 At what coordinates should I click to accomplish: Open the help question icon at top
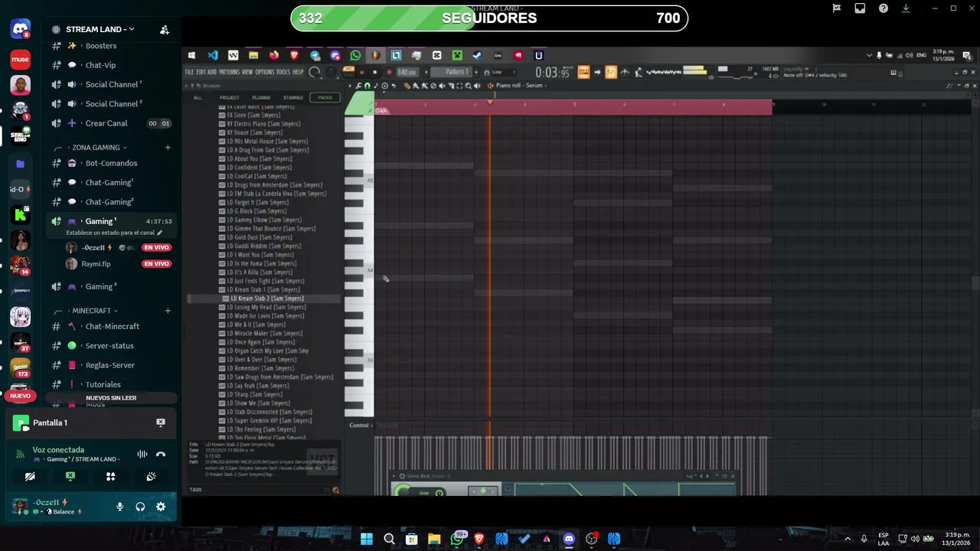pos(884,8)
